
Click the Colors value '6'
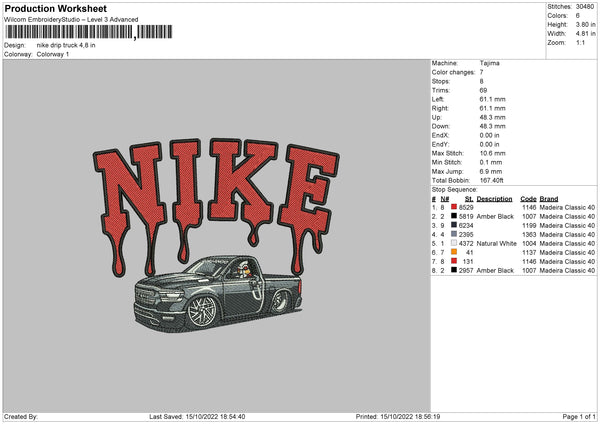[x=578, y=16]
